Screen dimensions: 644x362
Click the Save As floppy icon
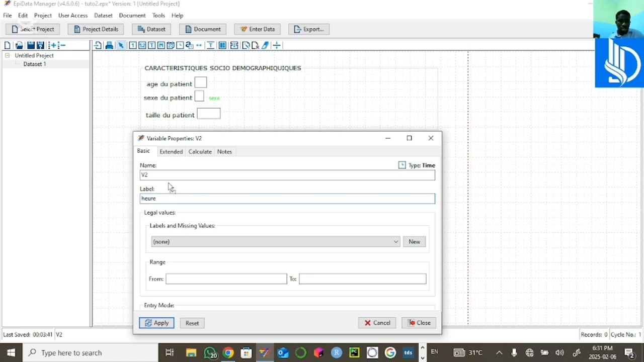[x=41, y=45]
